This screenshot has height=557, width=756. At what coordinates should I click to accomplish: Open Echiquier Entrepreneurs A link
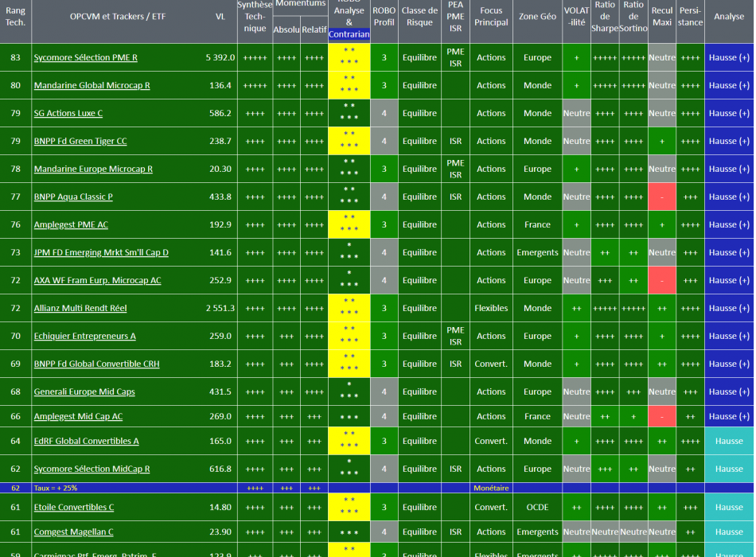click(x=84, y=336)
